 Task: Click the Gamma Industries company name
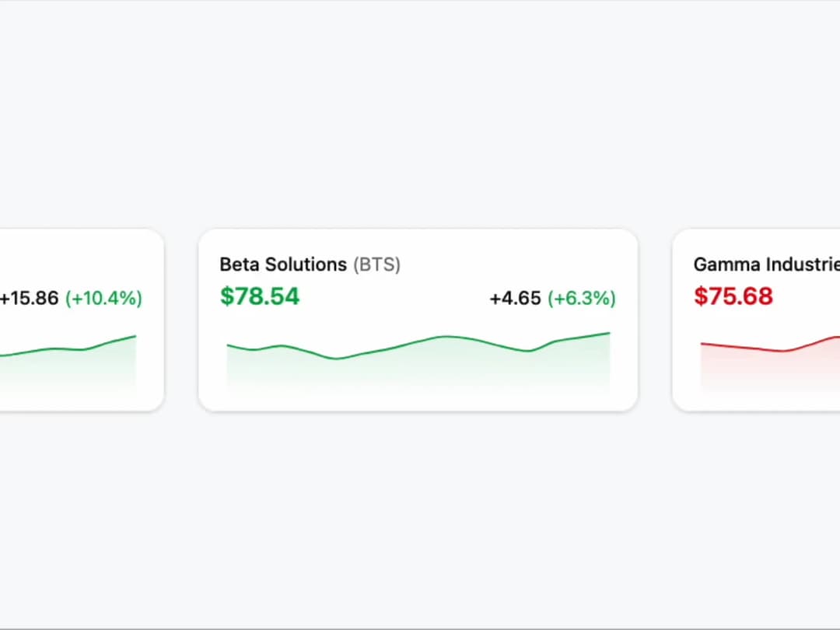click(x=767, y=264)
